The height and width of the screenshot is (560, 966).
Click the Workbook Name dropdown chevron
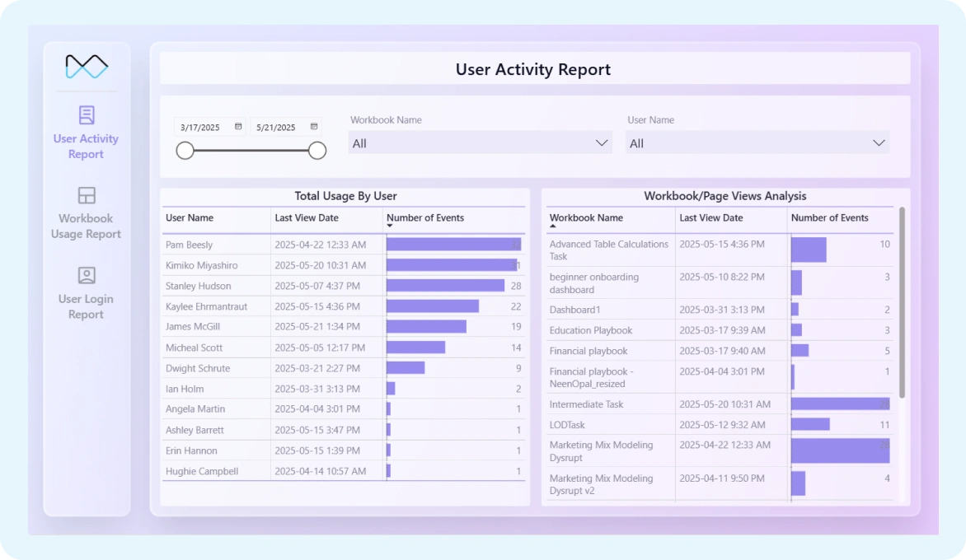tap(602, 142)
